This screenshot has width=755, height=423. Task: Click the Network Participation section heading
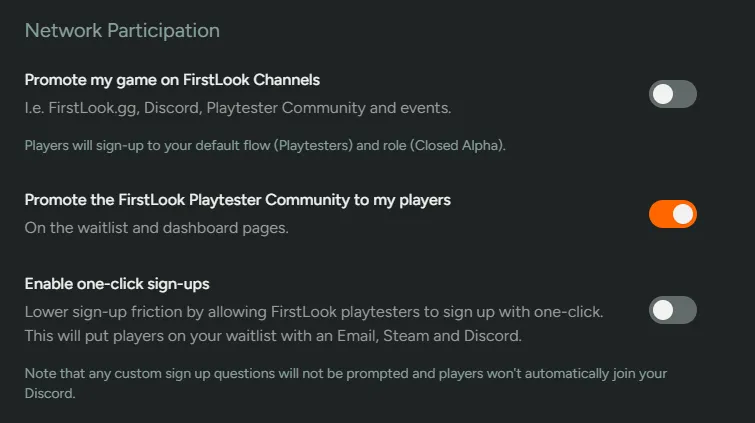click(x=122, y=31)
